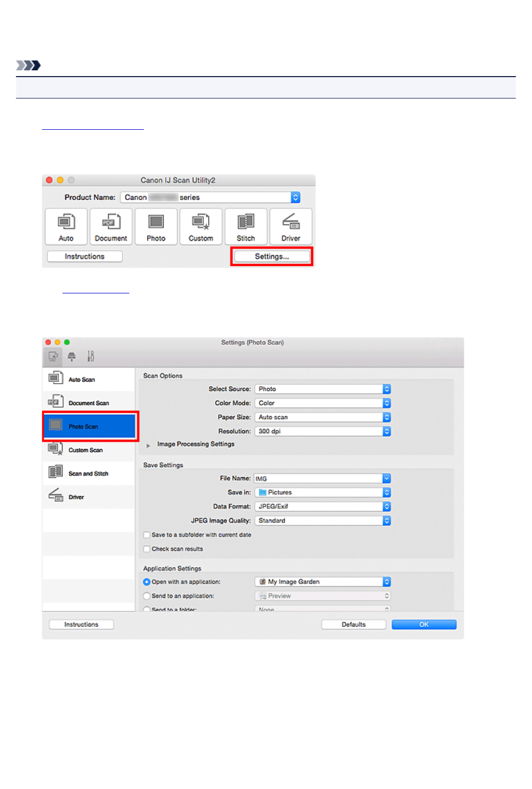Enable Save to a subfolder with current date

(147, 535)
